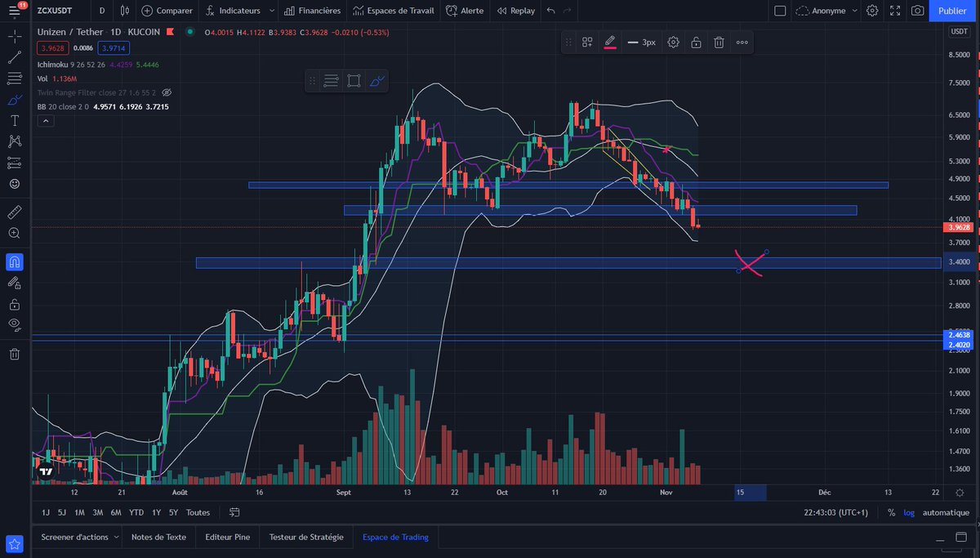Toggle magnet mode in the sidebar

click(15, 261)
